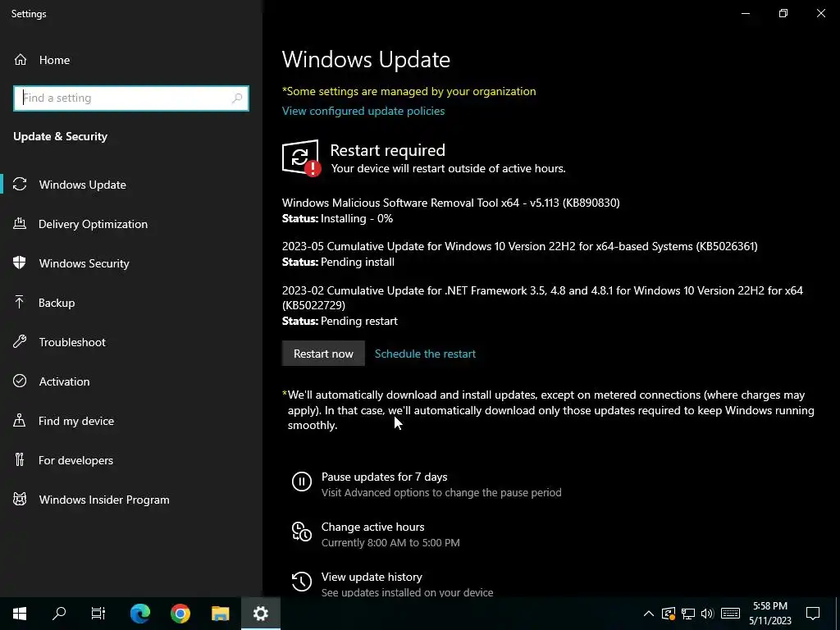This screenshot has height=630, width=840.
Task: Open the Find my device page
Action: [x=131, y=421]
